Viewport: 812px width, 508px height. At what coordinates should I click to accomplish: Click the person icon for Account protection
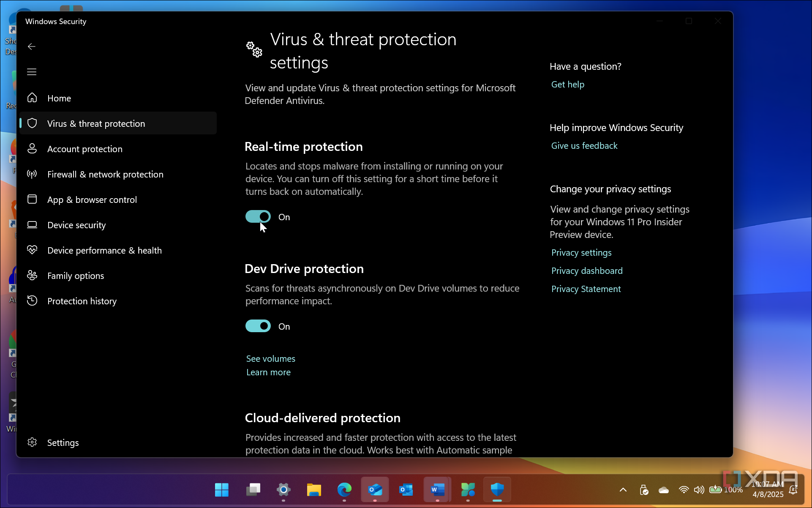click(32, 149)
